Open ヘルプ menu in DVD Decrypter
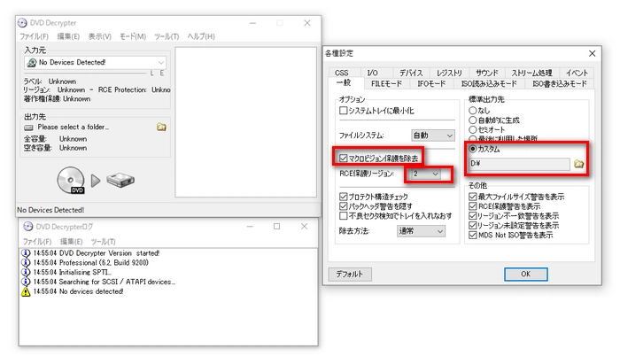Viewport: 620px width, 364px height. (x=201, y=36)
